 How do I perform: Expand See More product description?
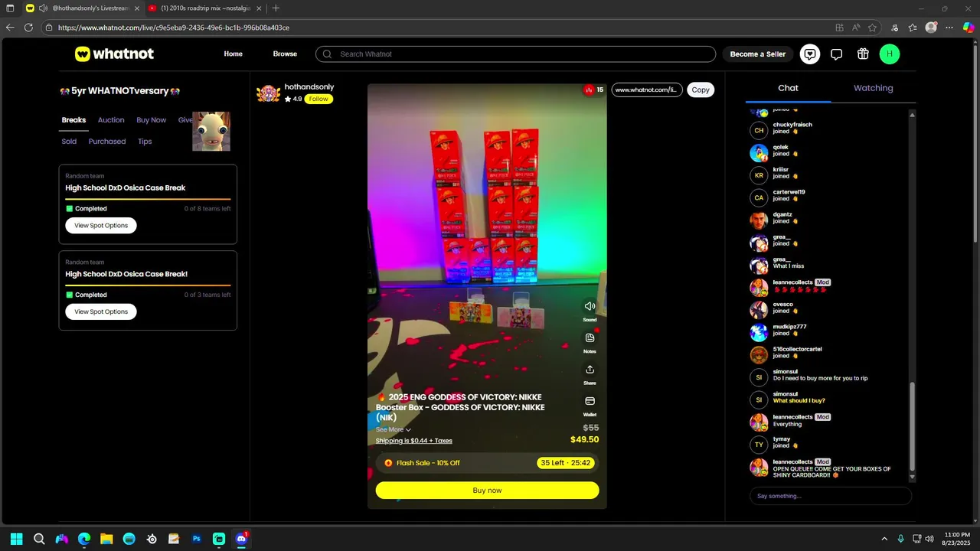click(x=394, y=429)
